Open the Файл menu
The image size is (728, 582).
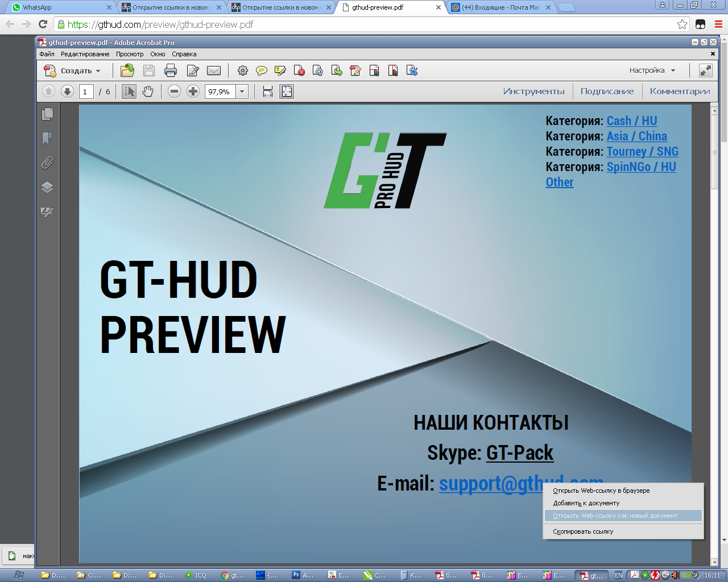[47, 55]
